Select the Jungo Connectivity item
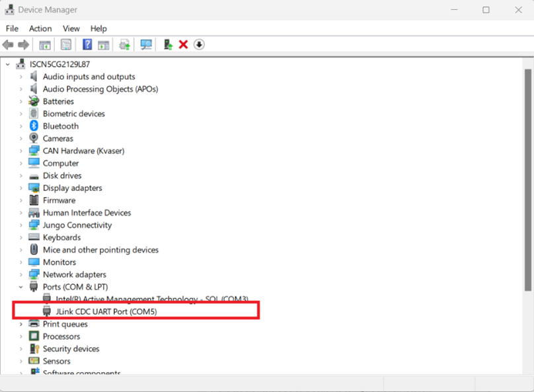The image size is (534, 392). pyautogui.click(x=77, y=225)
